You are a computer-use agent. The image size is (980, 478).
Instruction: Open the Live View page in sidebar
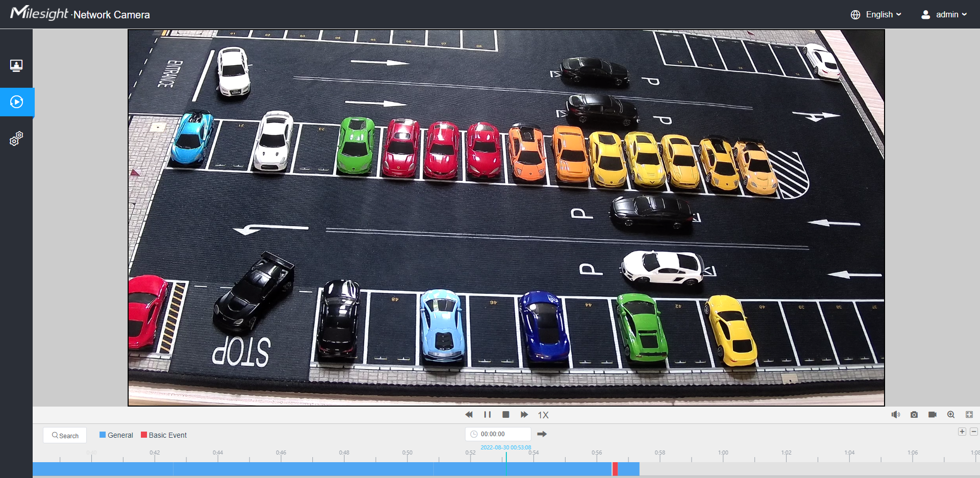pyautogui.click(x=16, y=65)
